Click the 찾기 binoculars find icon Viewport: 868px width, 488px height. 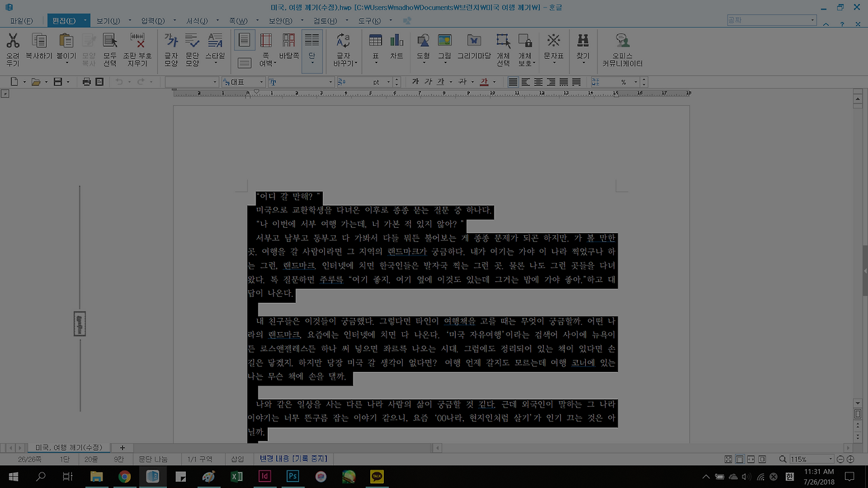tap(583, 41)
